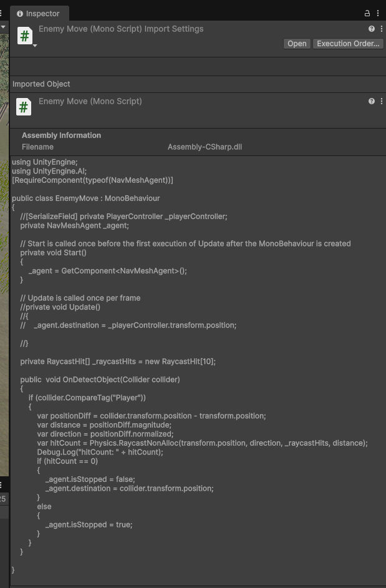
Task: Click the Execution Order... button
Action: click(348, 44)
